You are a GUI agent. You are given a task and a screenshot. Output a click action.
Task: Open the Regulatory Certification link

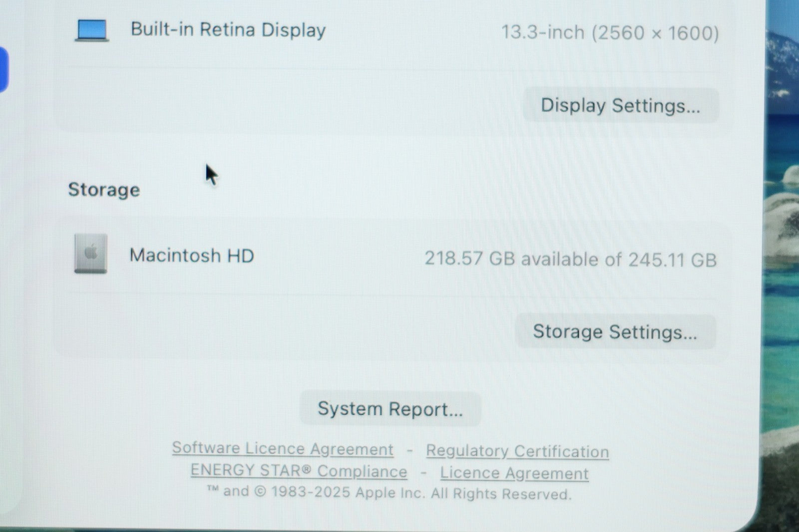coord(517,451)
